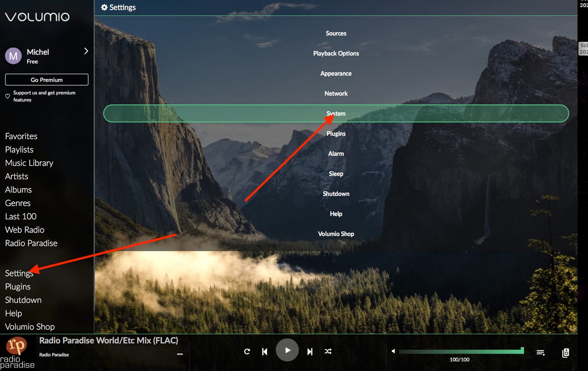
Task: Skip to the next track
Action: [310, 351]
